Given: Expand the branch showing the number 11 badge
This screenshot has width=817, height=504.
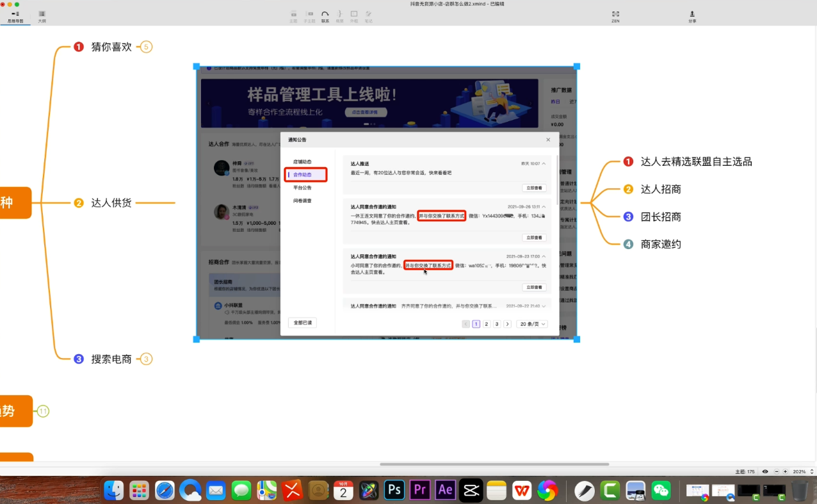Looking at the screenshot, I should tap(42, 412).
